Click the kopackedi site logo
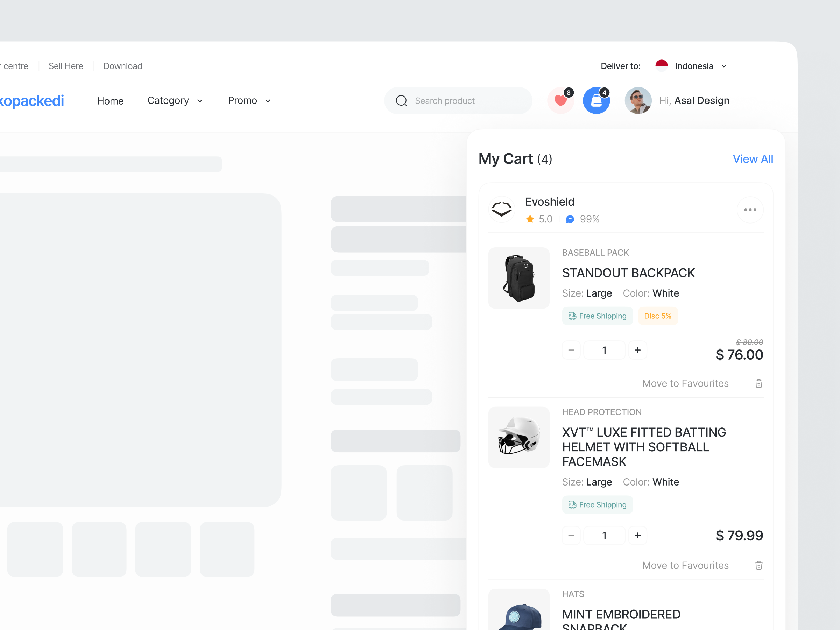Viewport: 840px width, 630px height. pyautogui.click(x=32, y=101)
